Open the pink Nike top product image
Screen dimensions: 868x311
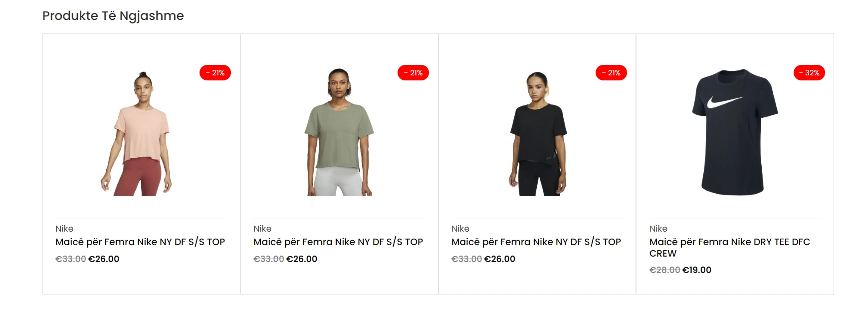[x=136, y=133]
